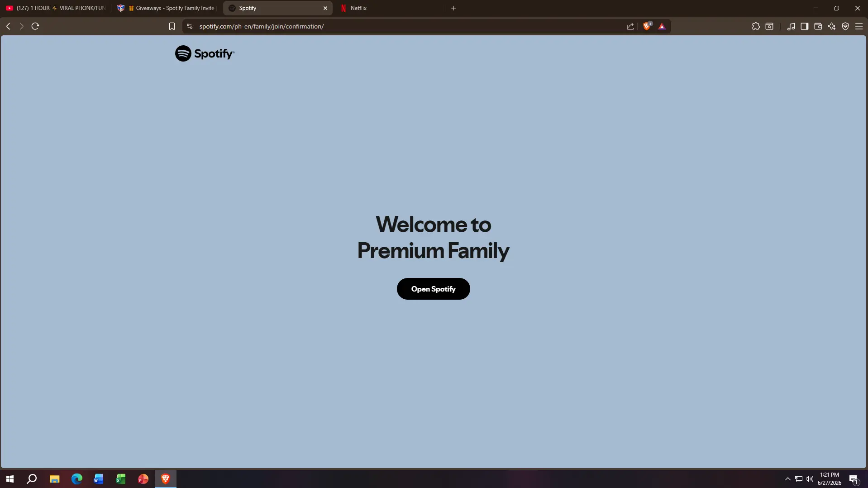Viewport: 868px width, 488px height.
Task: Open the media control music note icon
Action: click(x=791, y=26)
